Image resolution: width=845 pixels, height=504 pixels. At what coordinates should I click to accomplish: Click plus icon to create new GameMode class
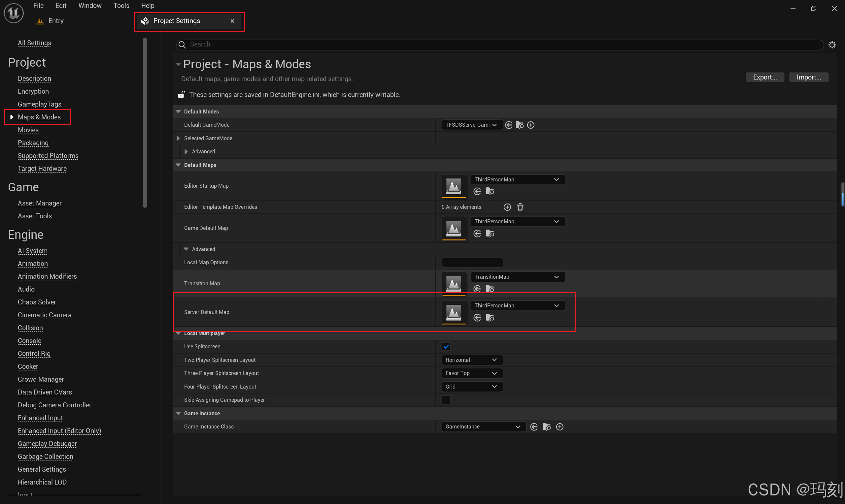(x=531, y=125)
